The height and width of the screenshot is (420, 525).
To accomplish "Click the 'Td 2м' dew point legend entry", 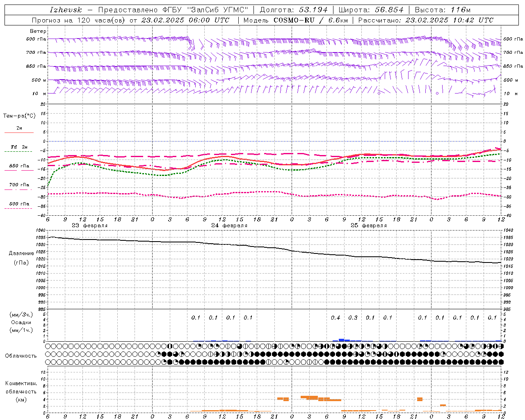I will (x=19, y=147).
